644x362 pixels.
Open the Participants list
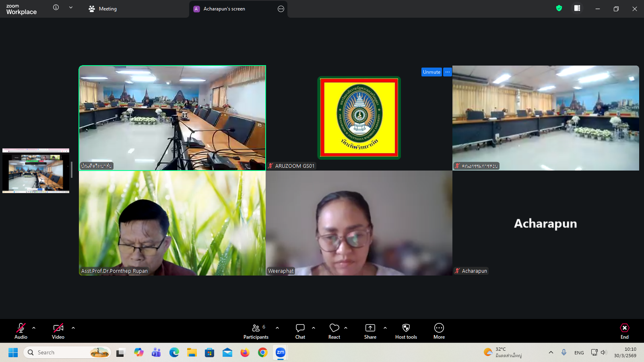256,331
